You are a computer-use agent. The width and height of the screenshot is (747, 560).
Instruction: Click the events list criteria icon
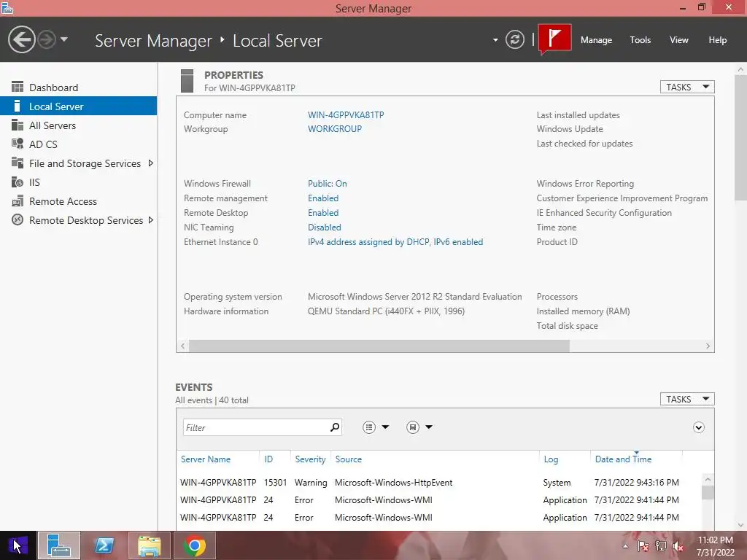368,427
